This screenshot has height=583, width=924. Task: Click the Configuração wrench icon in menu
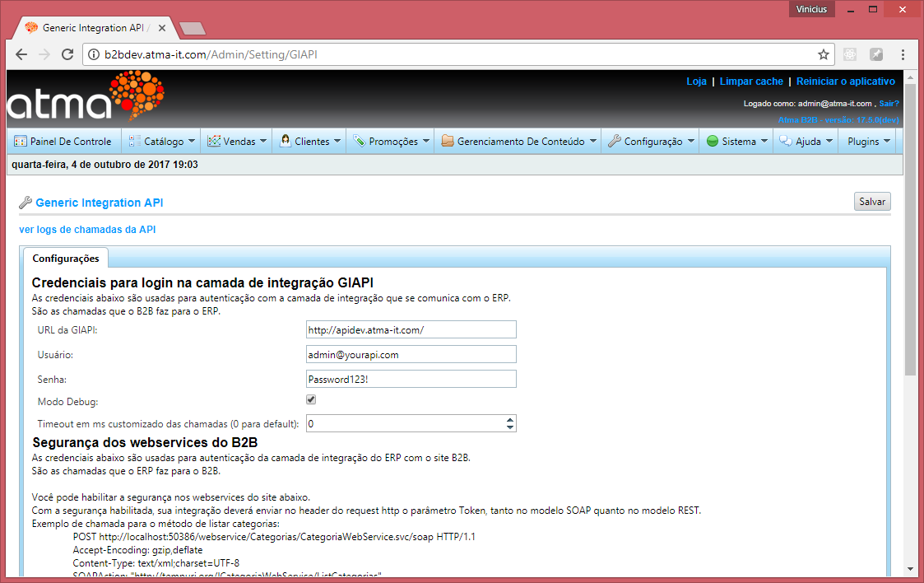coord(615,141)
